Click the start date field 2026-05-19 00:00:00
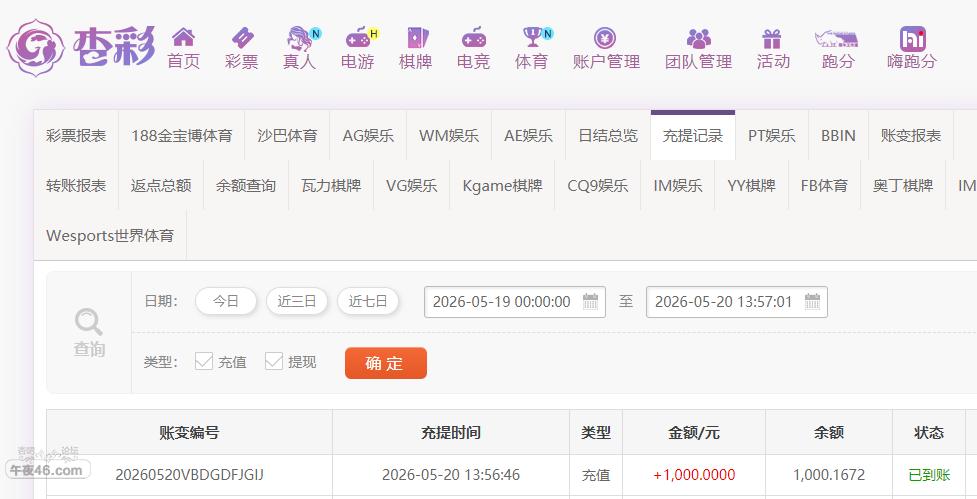Viewport: 977px width, 499px height. (515, 302)
